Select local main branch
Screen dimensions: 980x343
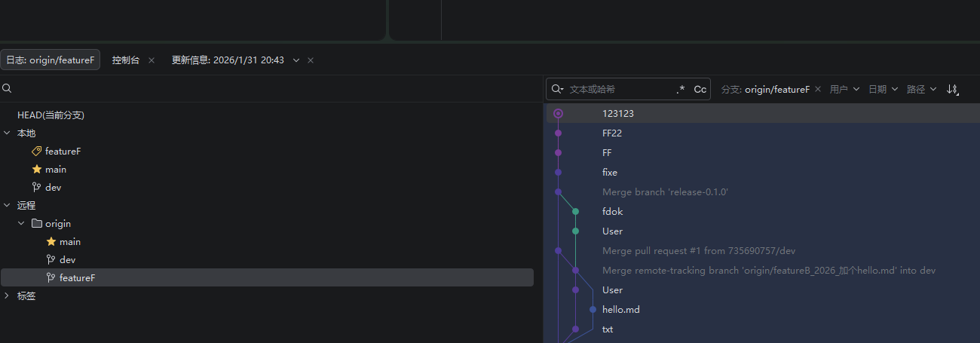tap(56, 170)
